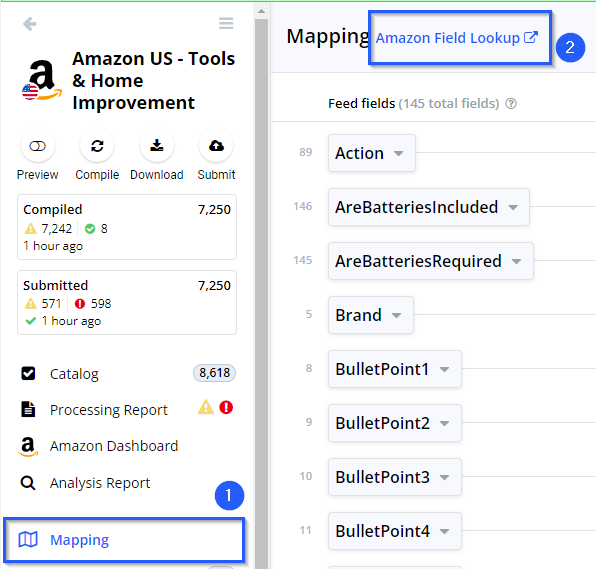Click the help icon beside Feed fields

pos(511,103)
